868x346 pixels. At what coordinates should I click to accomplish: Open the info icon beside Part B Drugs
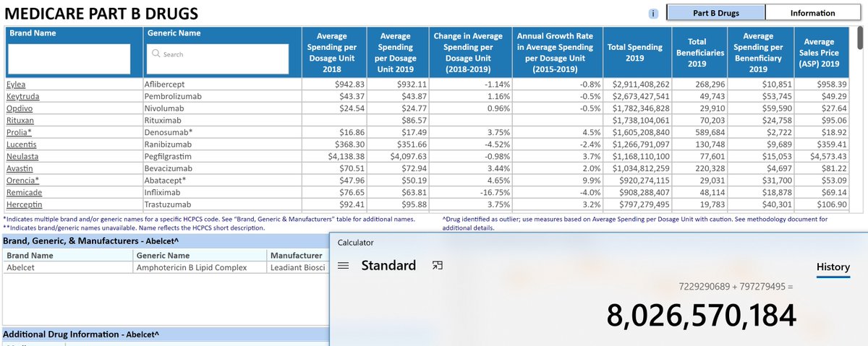(653, 13)
